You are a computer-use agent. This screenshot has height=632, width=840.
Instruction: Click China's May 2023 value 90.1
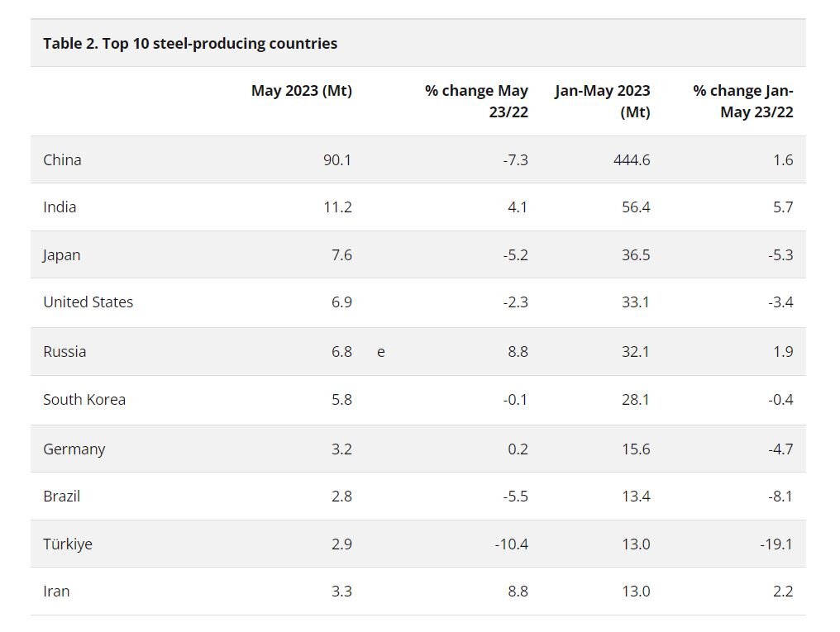(337, 159)
